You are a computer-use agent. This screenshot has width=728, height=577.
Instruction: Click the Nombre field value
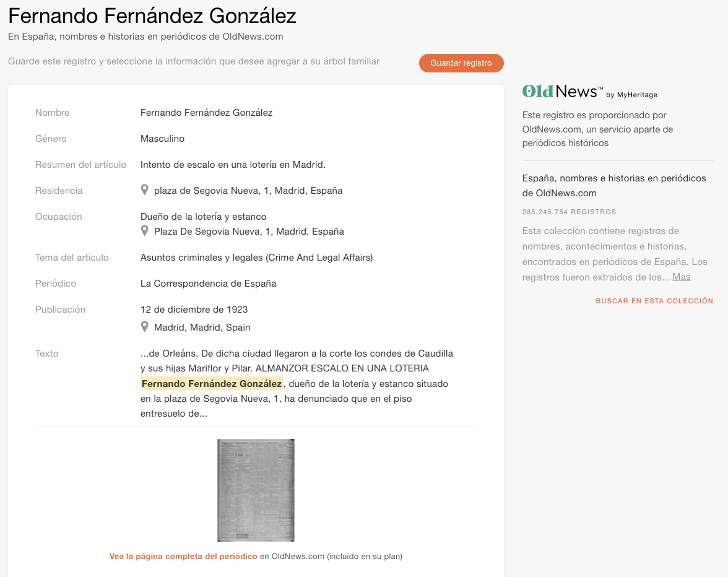point(206,113)
